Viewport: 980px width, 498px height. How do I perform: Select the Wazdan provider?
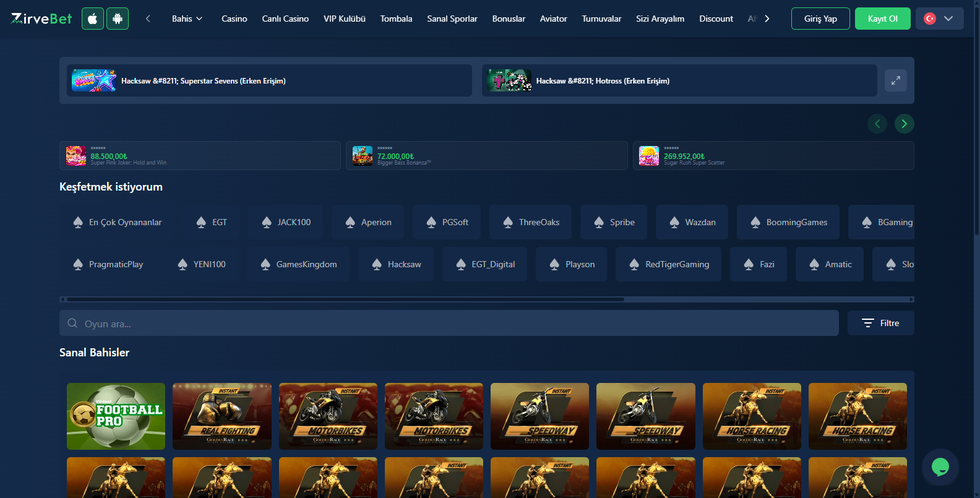pos(692,222)
